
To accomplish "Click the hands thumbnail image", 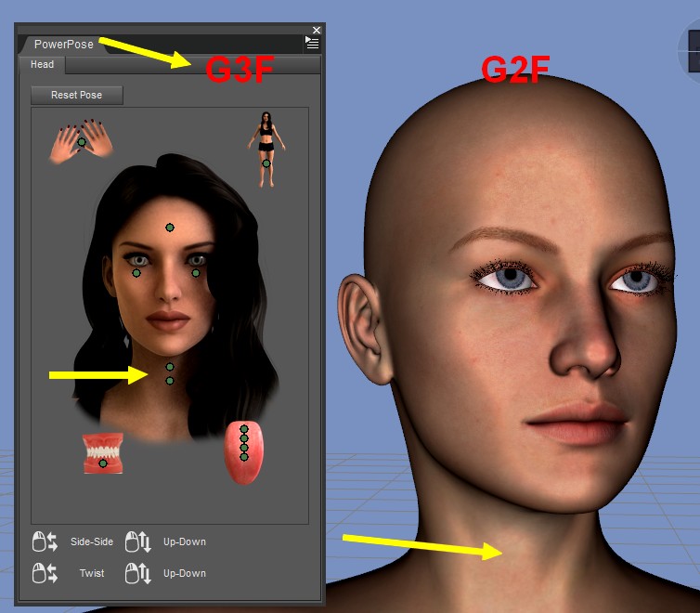I will pyautogui.click(x=82, y=141).
